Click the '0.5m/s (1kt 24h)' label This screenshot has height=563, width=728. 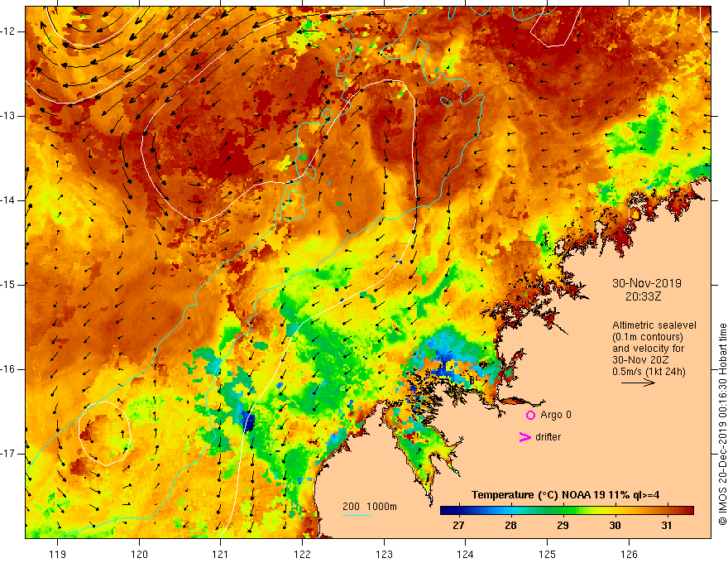click(649, 372)
